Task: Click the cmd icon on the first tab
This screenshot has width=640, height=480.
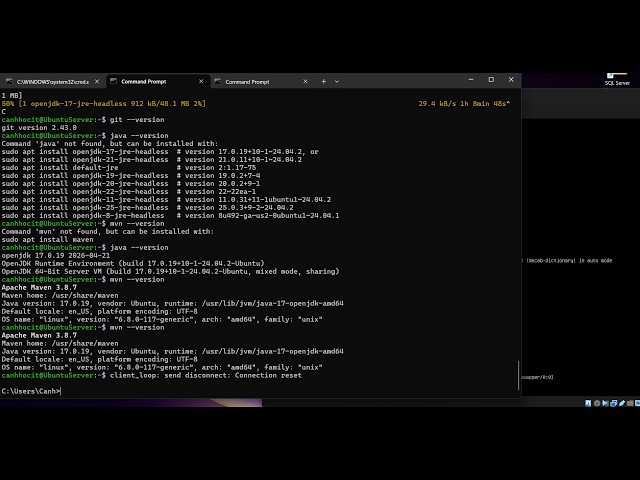Action: (x=9, y=82)
